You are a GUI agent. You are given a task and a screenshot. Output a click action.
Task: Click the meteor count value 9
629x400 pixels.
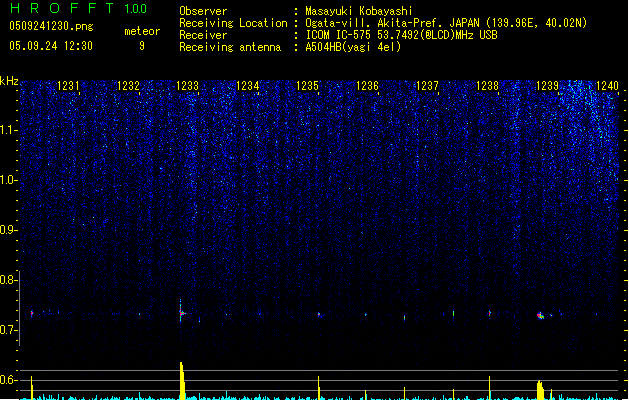point(142,46)
